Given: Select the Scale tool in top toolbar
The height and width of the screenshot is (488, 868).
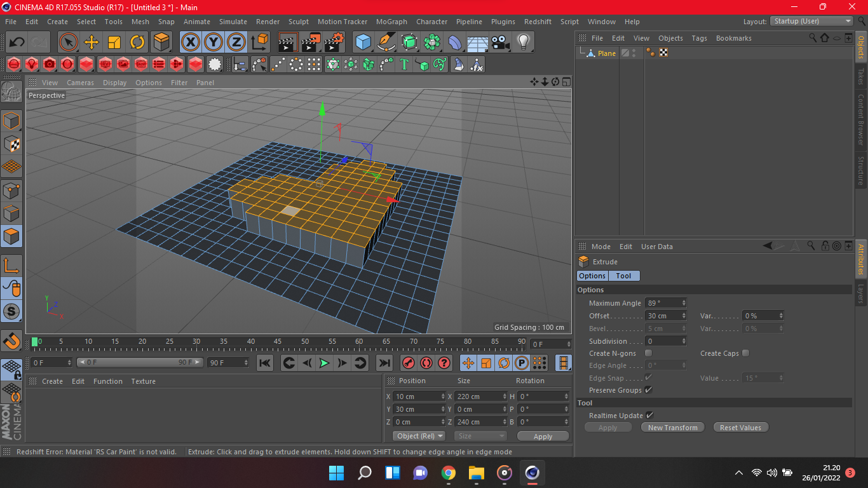Looking at the screenshot, I should click(114, 43).
